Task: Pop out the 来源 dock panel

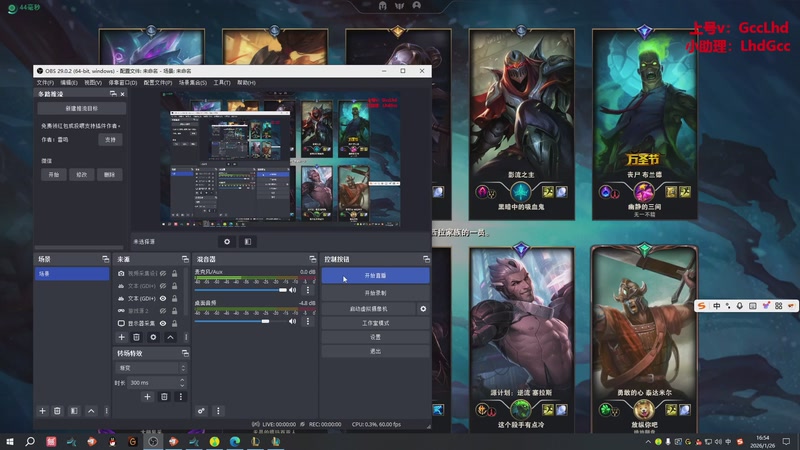Action: (x=185, y=259)
